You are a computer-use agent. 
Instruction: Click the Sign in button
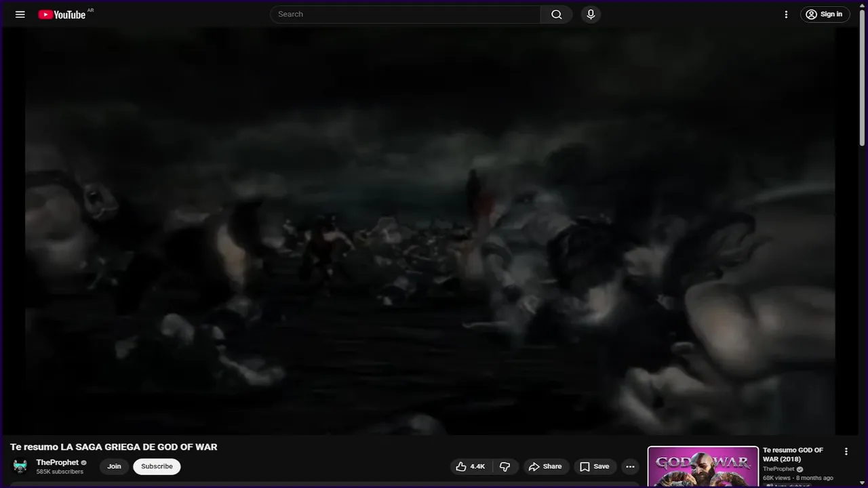pyautogui.click(x=825, y=14)
